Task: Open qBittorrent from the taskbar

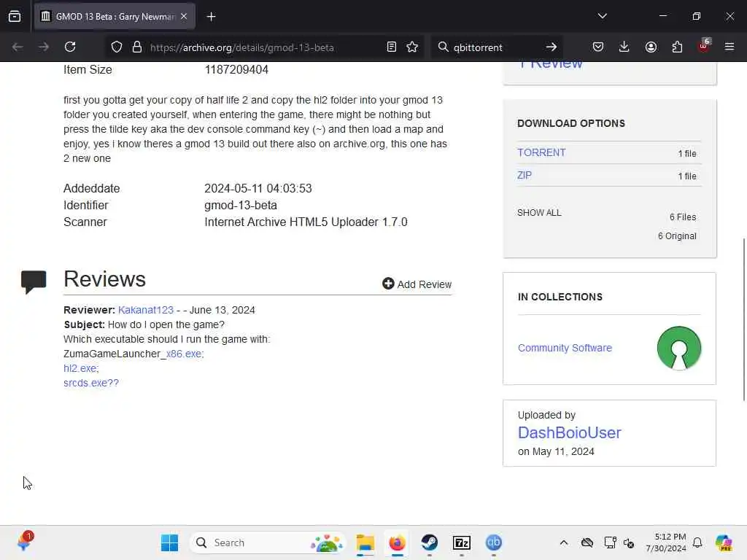Action: (x=494, y=542)
